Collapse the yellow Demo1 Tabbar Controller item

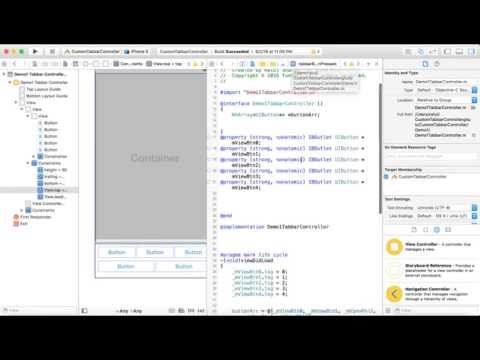point(10,82)
